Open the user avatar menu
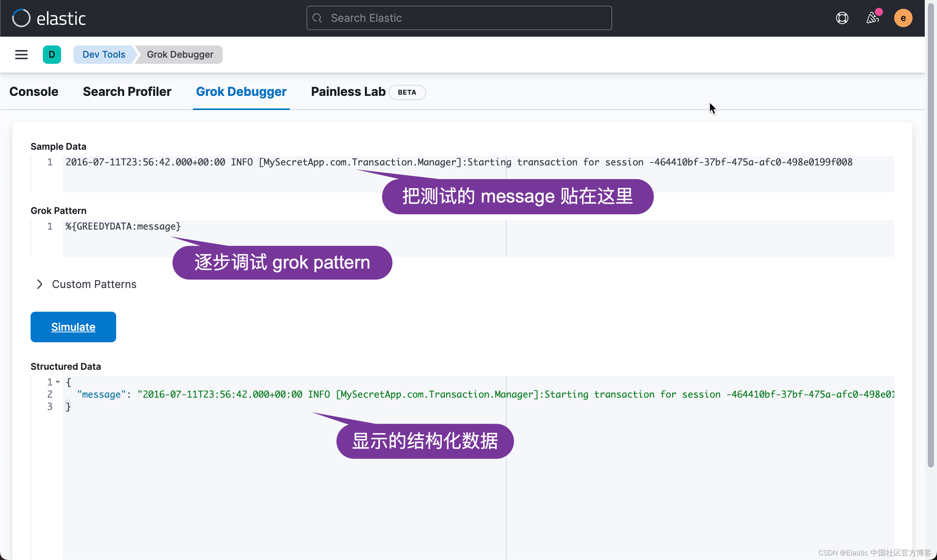Screen dimensions: 937x560 coord(903,18)
